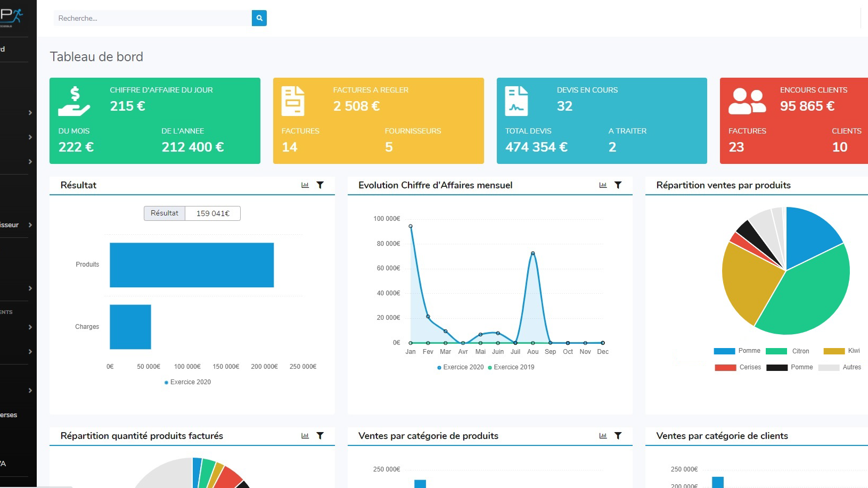Expand the sidebar fournisseur submenu chevron
868x488 pixels.
pyautogui.click(x=30, y=225)
